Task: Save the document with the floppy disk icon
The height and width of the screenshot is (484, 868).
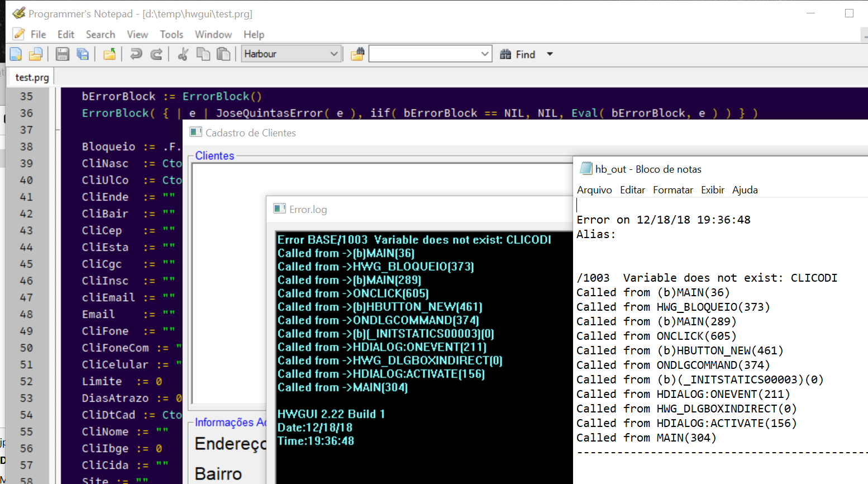Action: tap(62, 54)
